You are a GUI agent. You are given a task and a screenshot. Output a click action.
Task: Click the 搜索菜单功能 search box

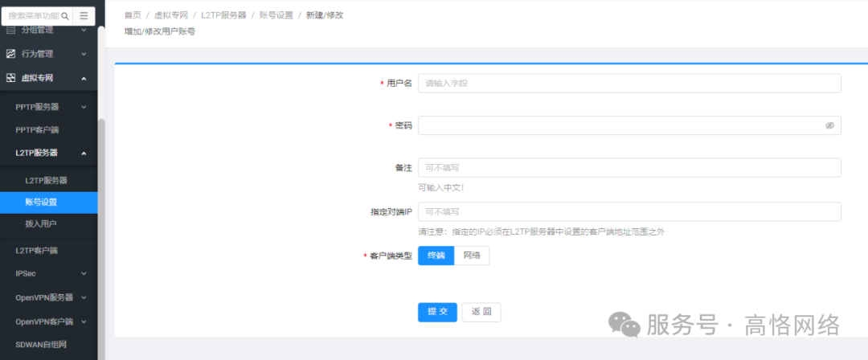point(37,16)
